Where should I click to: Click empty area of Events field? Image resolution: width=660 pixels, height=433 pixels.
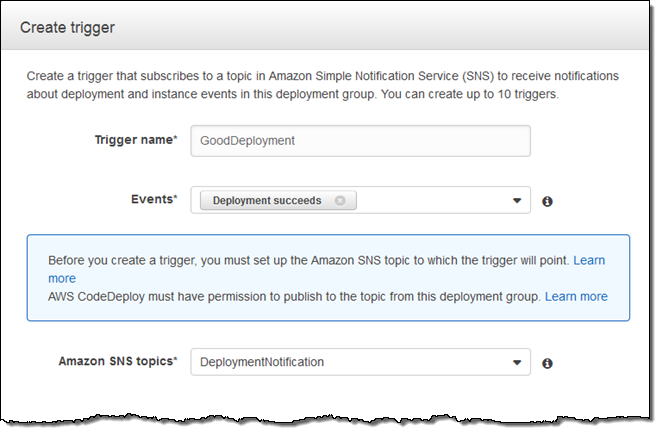pyautogui.click(x=430, y=200)
